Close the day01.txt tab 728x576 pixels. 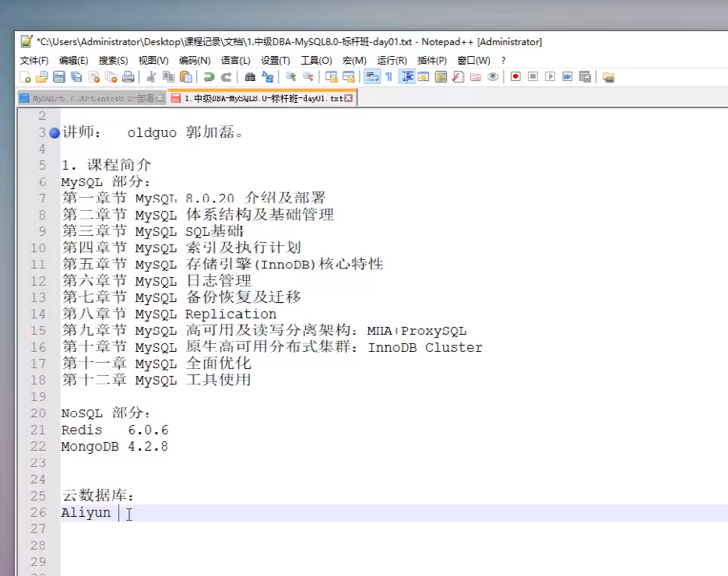pos(349,98)
